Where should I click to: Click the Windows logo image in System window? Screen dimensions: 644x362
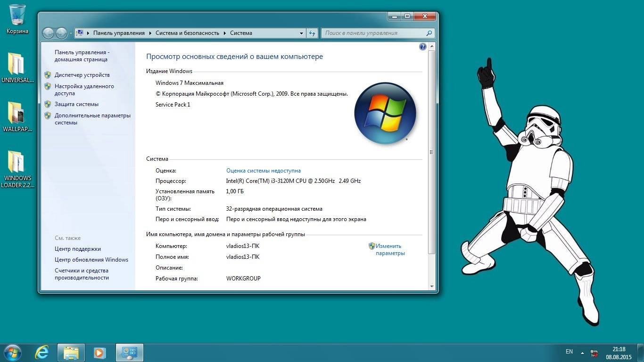pyautogui.click(x=385, y=113)
